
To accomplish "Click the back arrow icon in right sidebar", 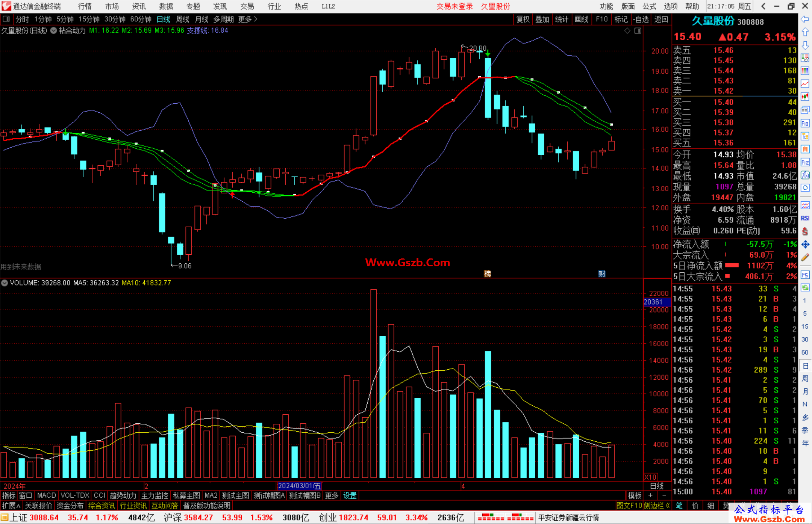I will tap(805, 19).
